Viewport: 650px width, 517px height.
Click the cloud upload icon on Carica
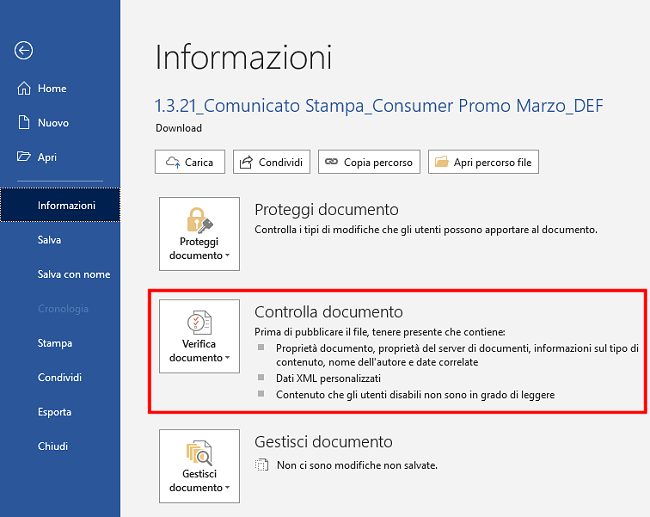[x=173, y=162]
